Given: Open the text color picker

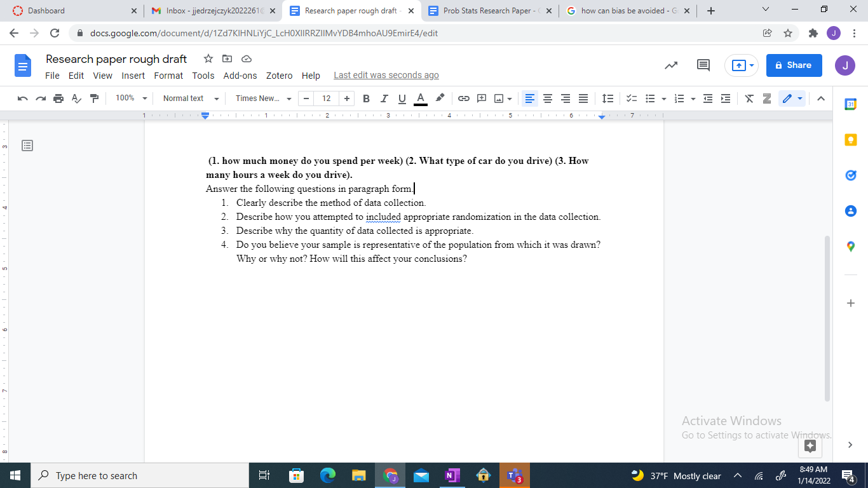Looking at the screenshot, I should (420, 98).
